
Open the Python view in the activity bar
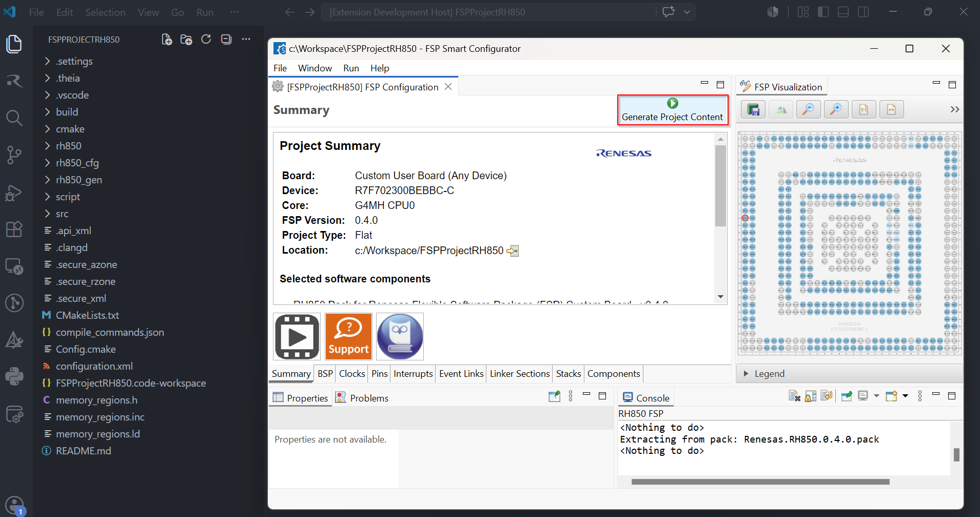tap(14, 377)
